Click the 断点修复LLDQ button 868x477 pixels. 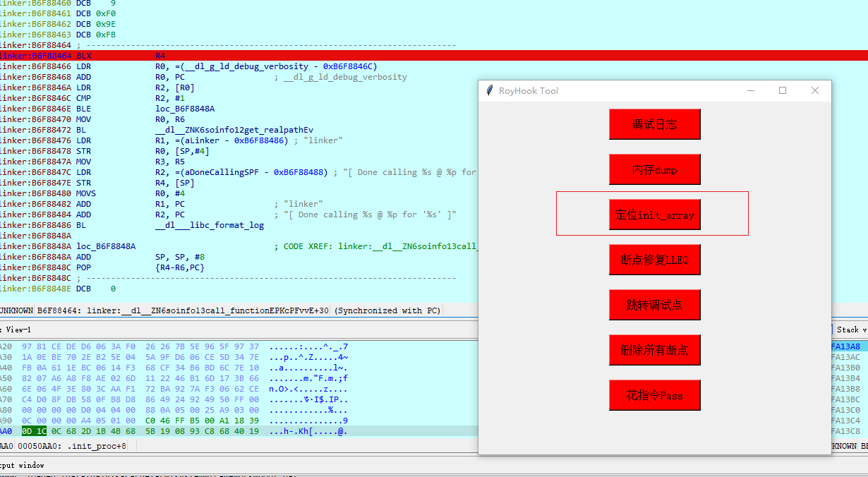click(655, 260)
